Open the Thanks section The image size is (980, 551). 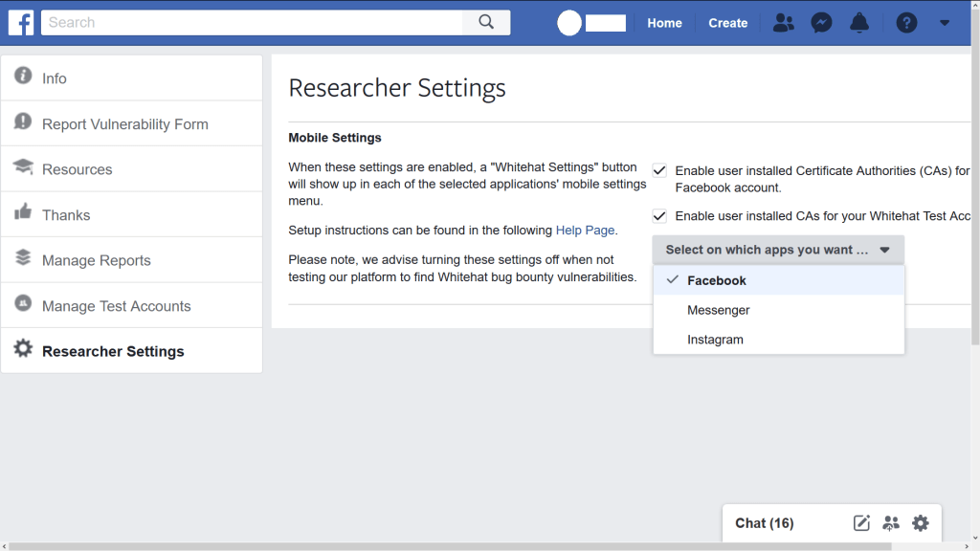pos(132,215)
